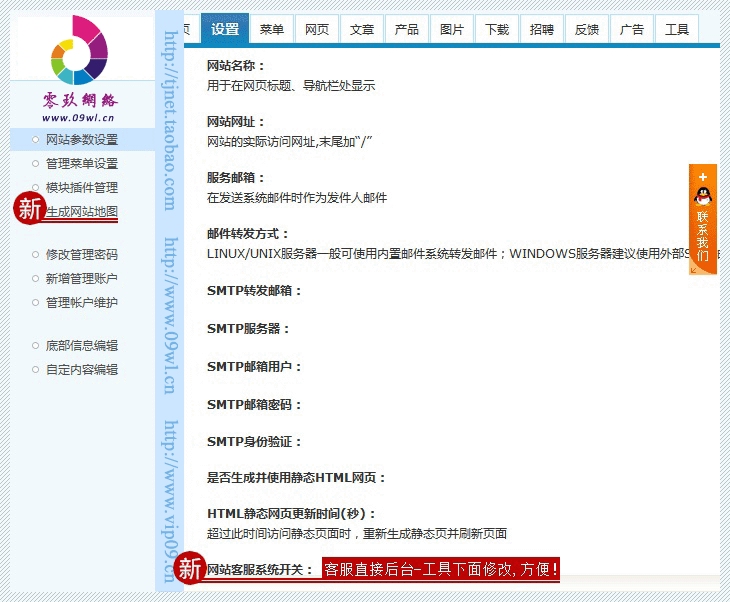
Task: Open 修改管理密码 sidebar link
Action: pyautogui.click(x=82, y=255)
